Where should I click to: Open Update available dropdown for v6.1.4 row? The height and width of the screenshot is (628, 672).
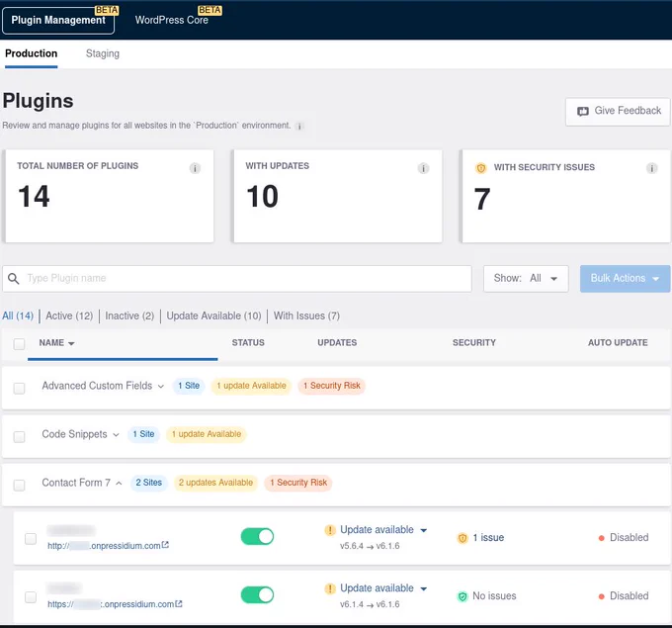click(423, 589)
